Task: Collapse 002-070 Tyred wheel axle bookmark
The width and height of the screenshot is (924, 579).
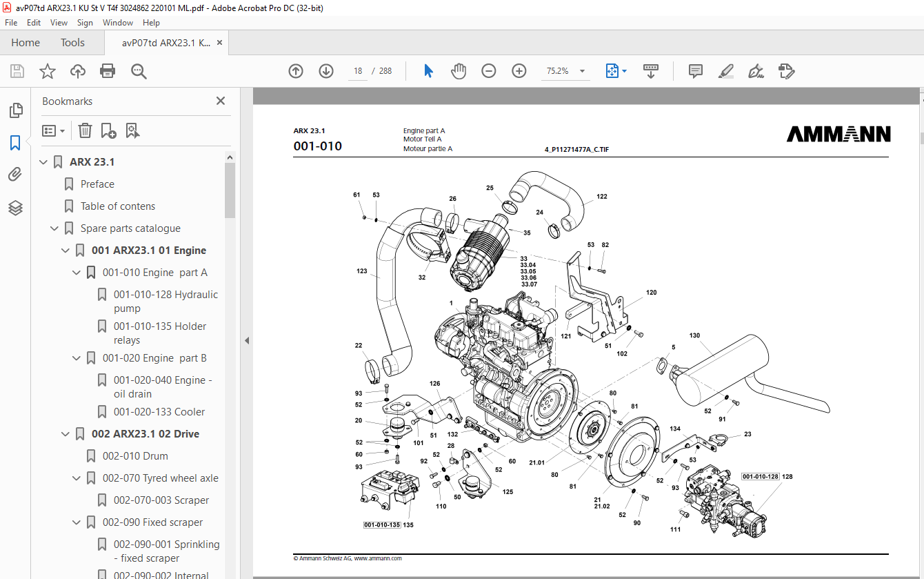Action: coord(77,478)
